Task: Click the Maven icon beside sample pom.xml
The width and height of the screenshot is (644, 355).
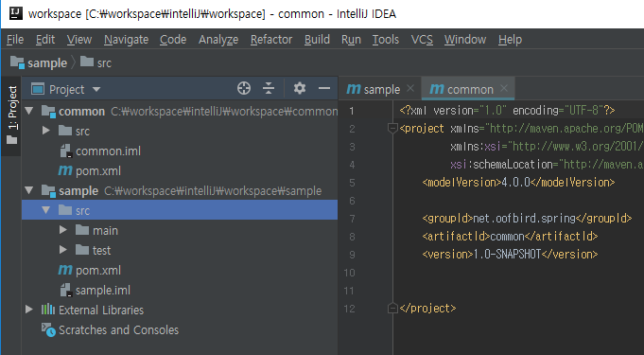Action: 65,270
